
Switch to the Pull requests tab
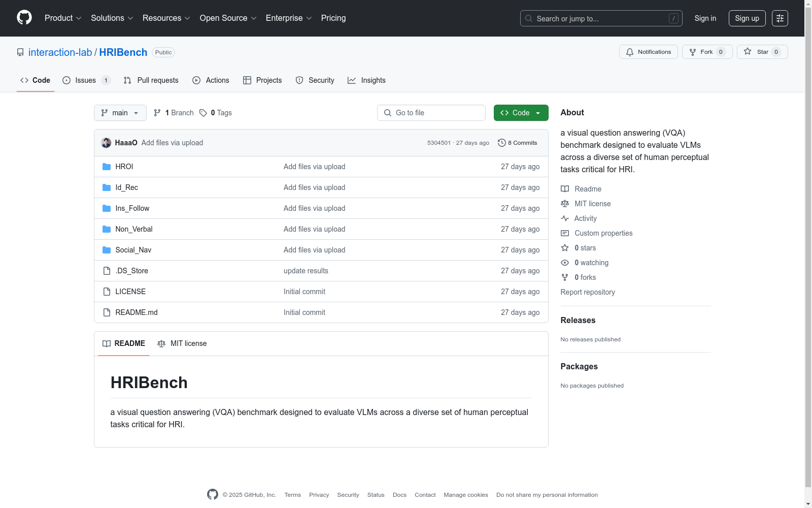[151, 80]
